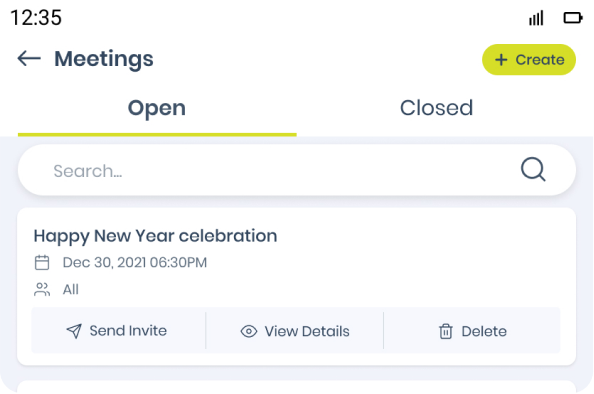Click the Create button

tap(529, 59)
